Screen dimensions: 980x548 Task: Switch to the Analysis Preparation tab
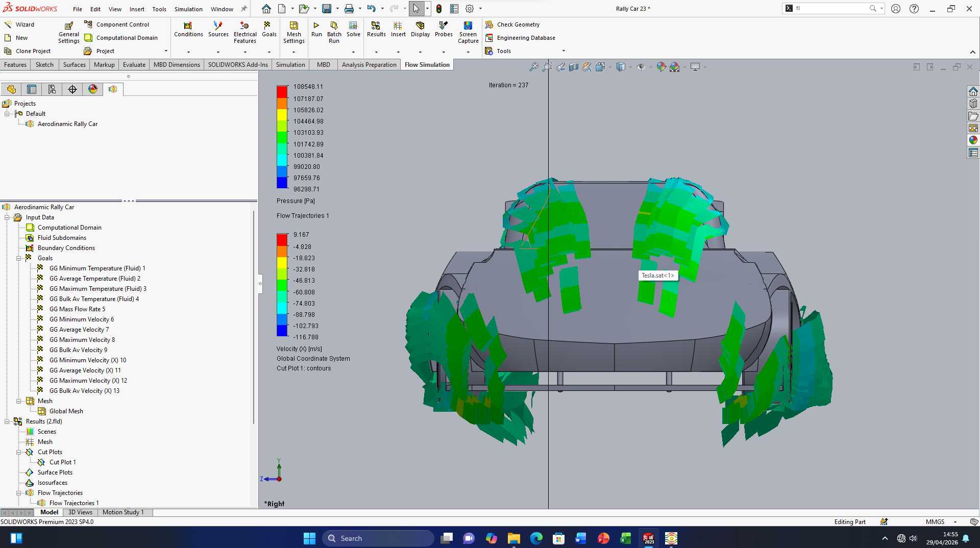(x=369, y=65)
